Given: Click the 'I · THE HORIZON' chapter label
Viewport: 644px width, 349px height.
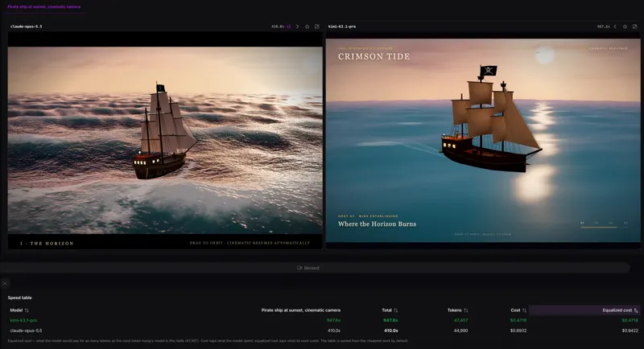Looking at the screenshot, I should pyautogui.click(x=47, y=243).
